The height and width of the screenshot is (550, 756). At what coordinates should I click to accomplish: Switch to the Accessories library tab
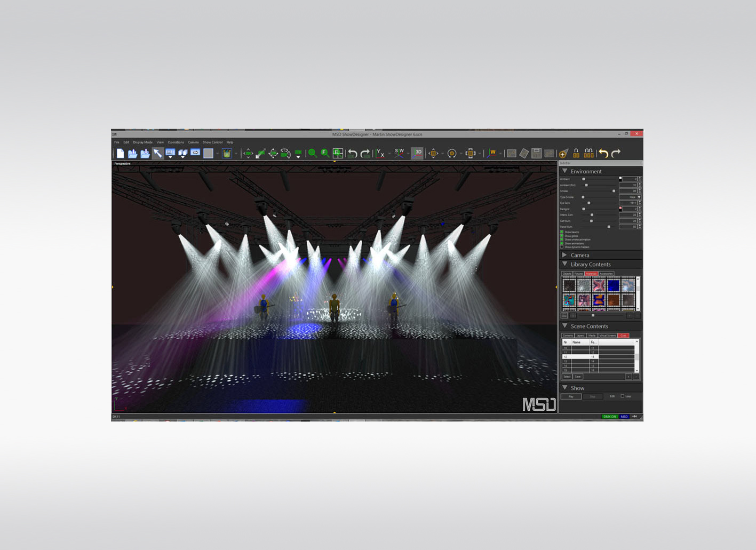point(606,274)
